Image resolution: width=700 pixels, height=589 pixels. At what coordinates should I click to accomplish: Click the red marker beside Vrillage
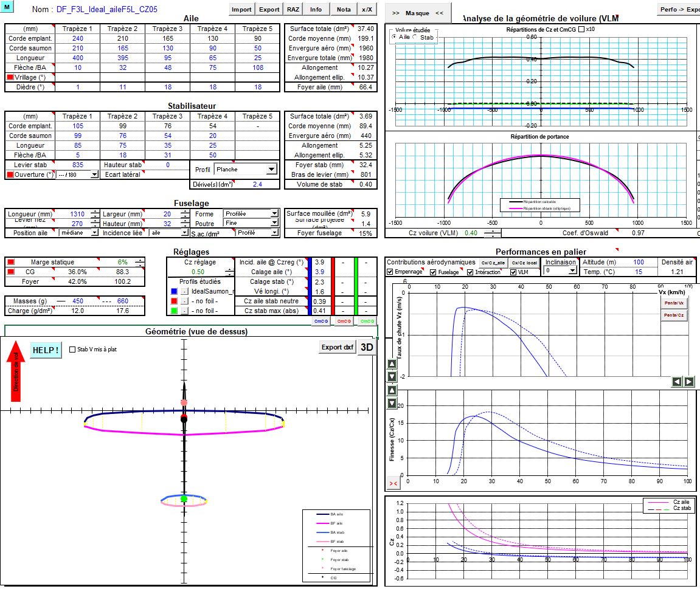pos(10,77)
